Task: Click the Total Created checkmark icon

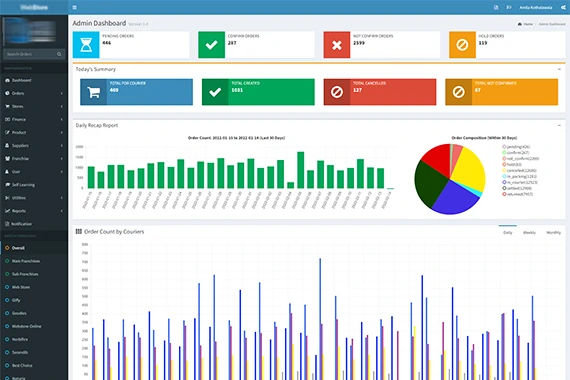Action: [x=215, y=92]
